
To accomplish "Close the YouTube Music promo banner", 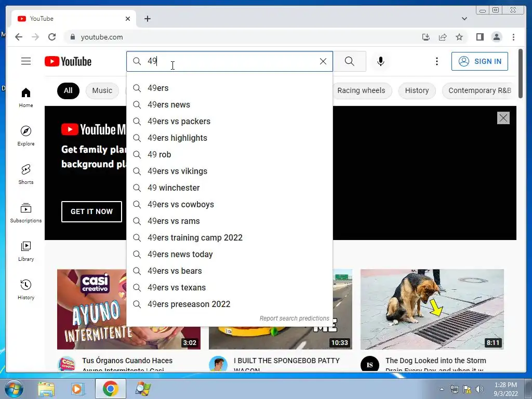I will (x=503, y=118).
